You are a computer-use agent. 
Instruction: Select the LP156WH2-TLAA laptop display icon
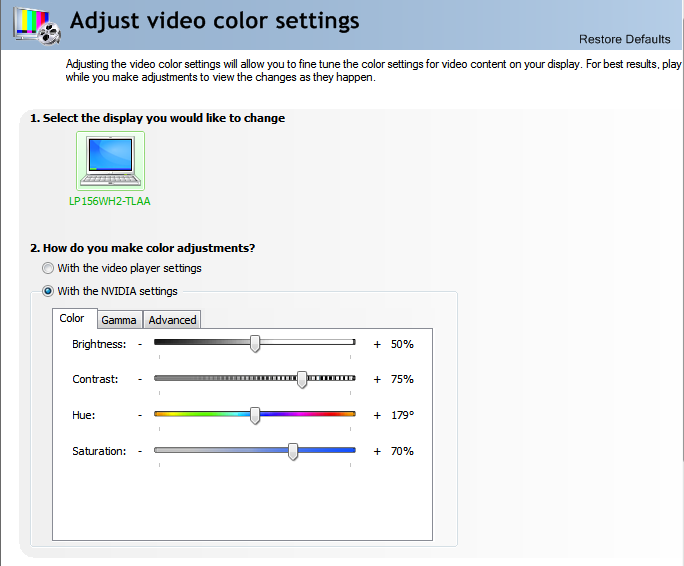coord(110,161)
